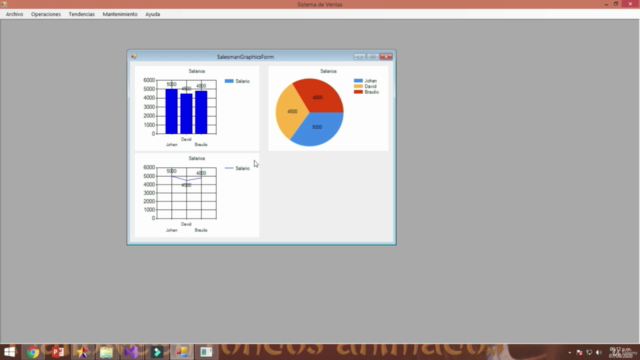Screen dimensions: 640x360
Task: Click the SalesmanGraphicsForm title bar text
Action: click(x=245, y=57)
